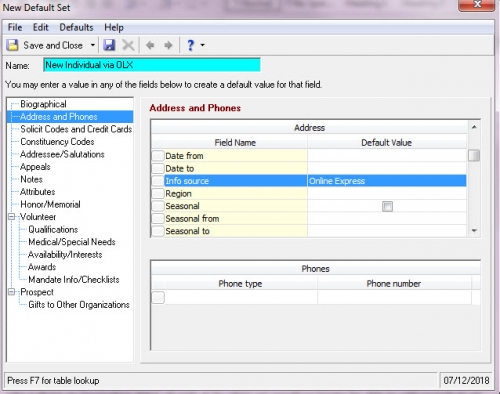
Task: Select Solicit Codes and Credit Cards
Action: click(x=76, y=129)
